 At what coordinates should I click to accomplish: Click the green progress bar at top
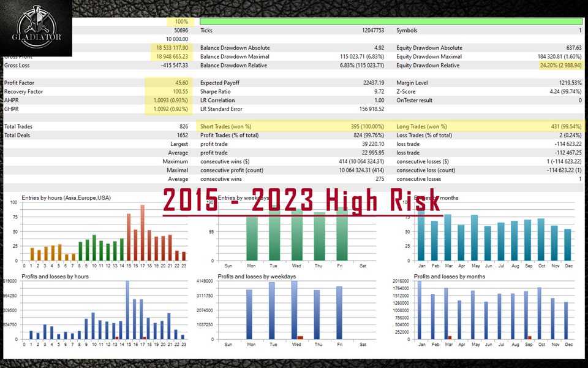tap(391, 21)
